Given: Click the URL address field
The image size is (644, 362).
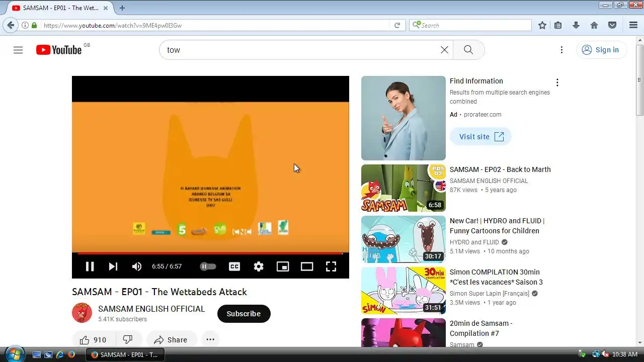Looking at the screenshot, I should pyautogui.click(x=214, y=25).
